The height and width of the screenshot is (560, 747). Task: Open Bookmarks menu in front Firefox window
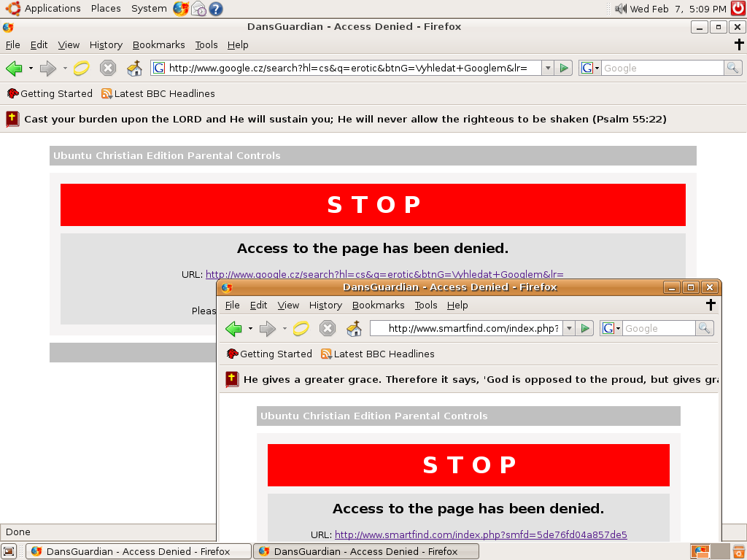[379, 306]
